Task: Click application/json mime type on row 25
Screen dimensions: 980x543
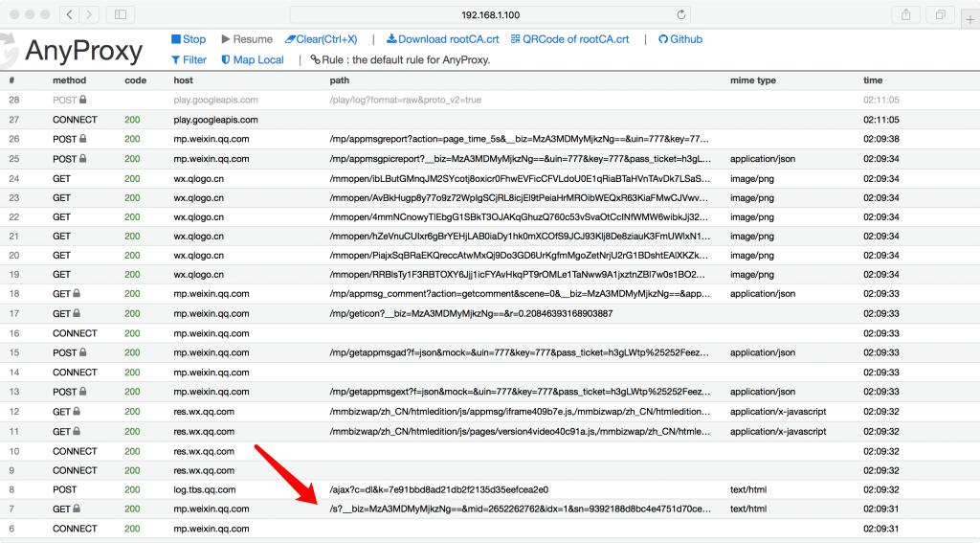Action: tap(763, 159)
